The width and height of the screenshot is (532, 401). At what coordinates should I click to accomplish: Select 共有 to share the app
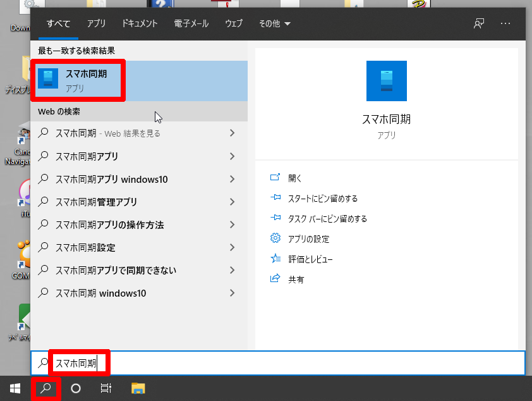click(296, 280)
